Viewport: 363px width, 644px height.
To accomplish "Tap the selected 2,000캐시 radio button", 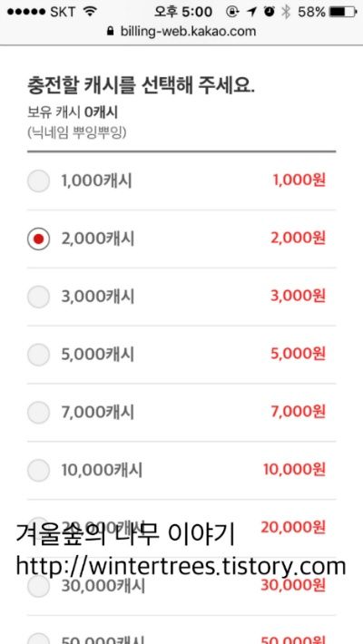I will [39, 239].
